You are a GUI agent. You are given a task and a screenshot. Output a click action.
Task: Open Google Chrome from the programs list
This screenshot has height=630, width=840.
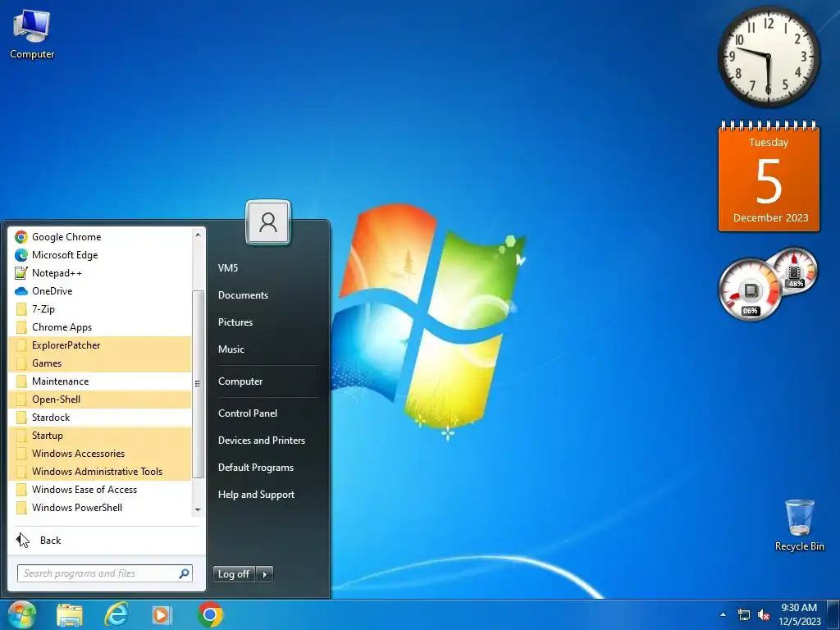tap(100, 237)
